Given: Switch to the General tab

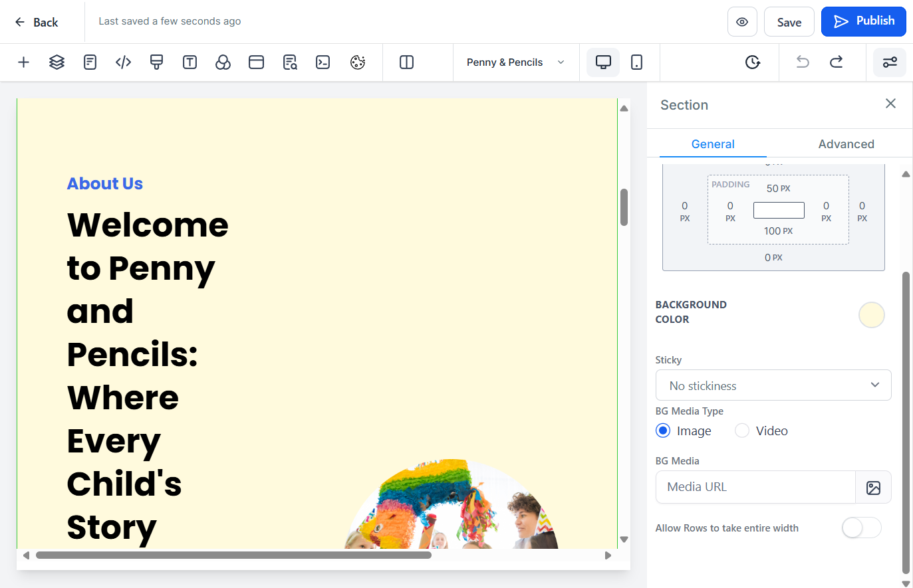Looking at the screenshot, I should (713, 144).
